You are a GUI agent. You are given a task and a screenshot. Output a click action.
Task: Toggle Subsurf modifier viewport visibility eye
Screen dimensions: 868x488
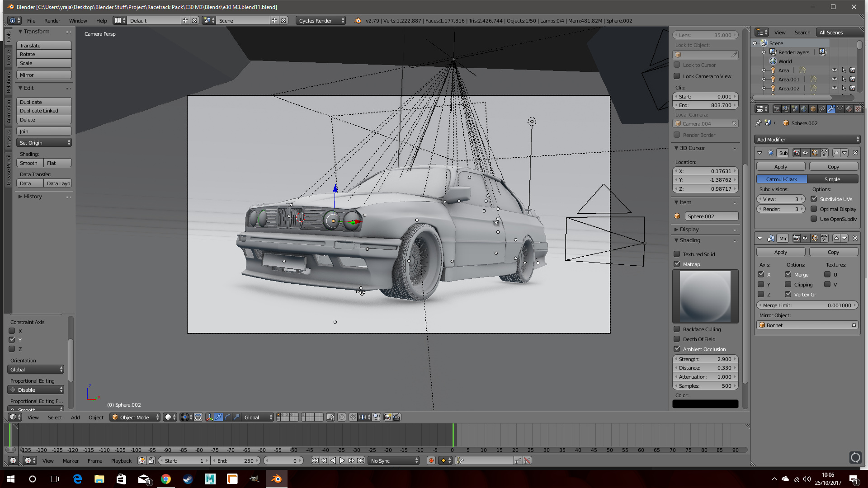805,153
